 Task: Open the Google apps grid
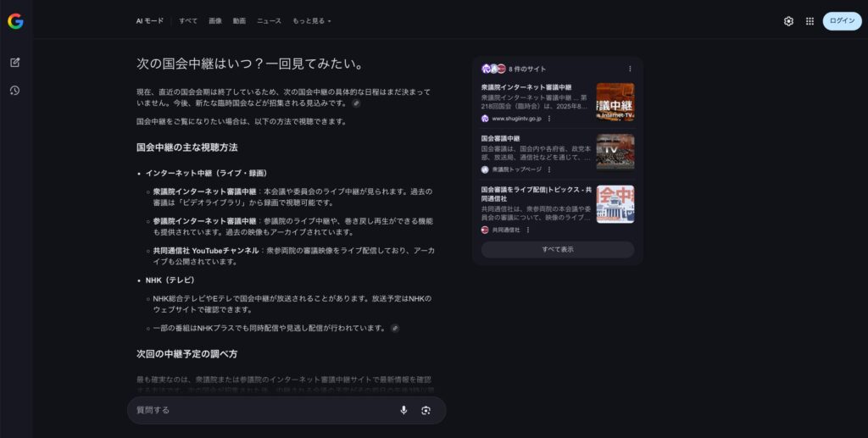810,21
